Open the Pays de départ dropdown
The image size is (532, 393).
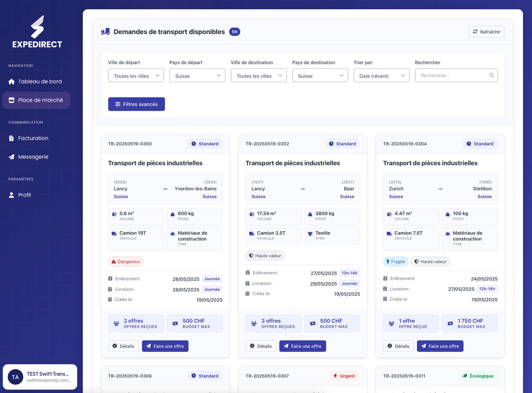click(x=198, y=75)
